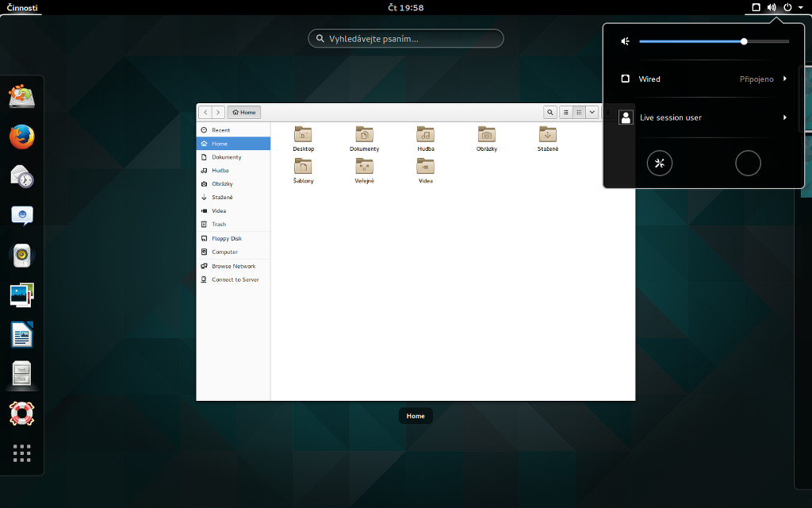Click the Home path bar button

click(244, 112)
